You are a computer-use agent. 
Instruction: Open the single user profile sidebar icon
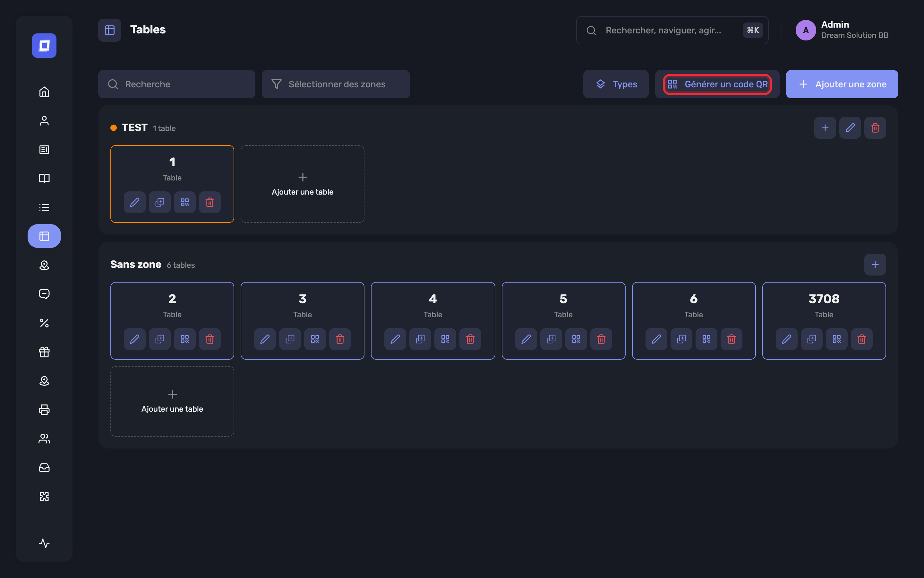(44, 121)
